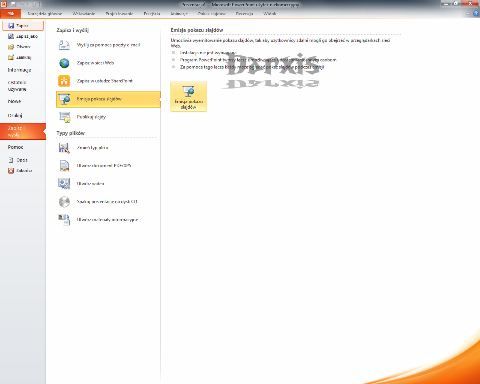Select send by e-mail option

(x=108, y=45)
